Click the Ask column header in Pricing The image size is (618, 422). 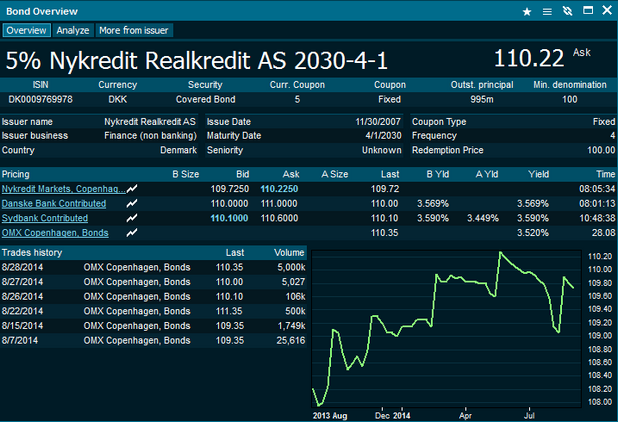pos(291,174)
